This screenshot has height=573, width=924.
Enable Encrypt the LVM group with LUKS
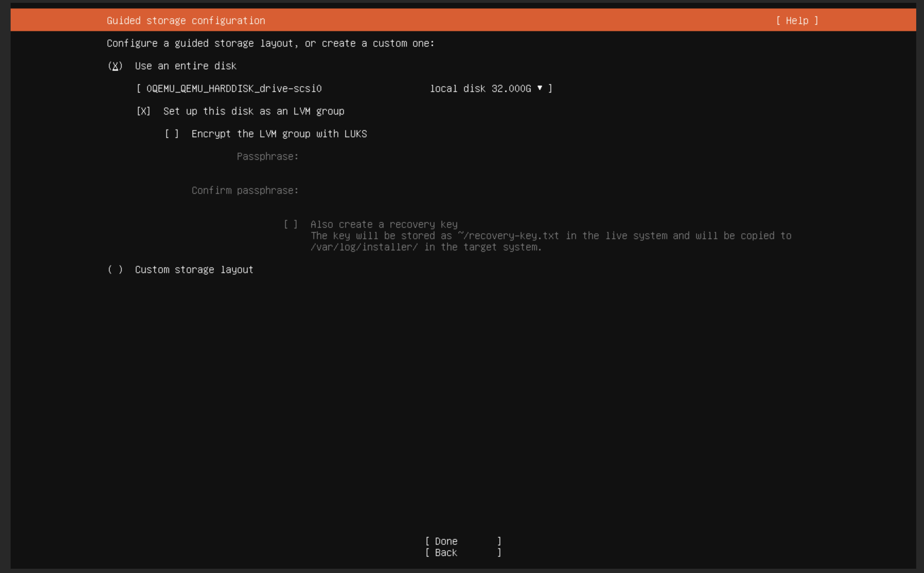coord(172,134)
